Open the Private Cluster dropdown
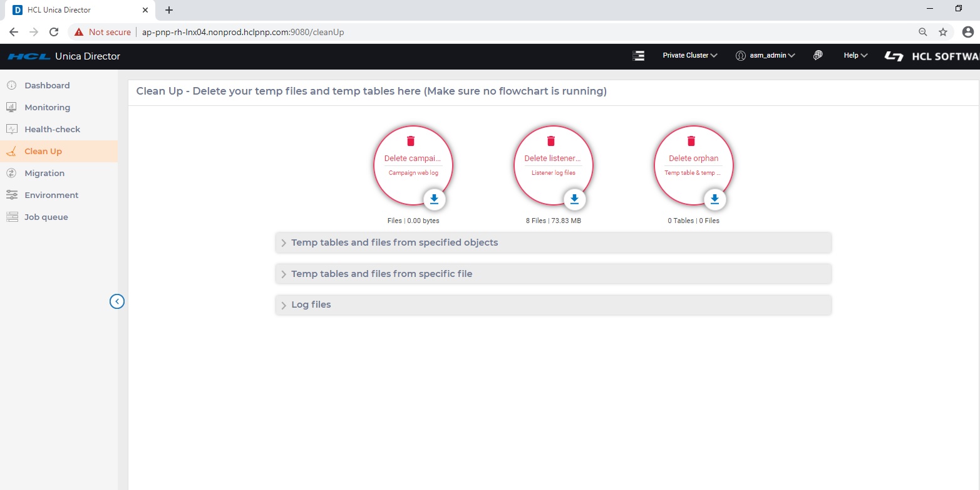The width and height of the screenshot is (980, 490). point(690,55)
